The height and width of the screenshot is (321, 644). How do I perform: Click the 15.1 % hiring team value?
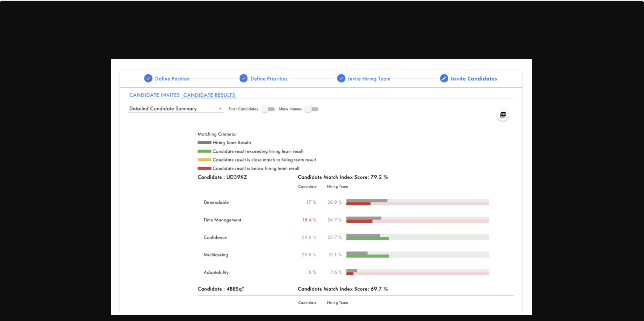tap(335, 255)
